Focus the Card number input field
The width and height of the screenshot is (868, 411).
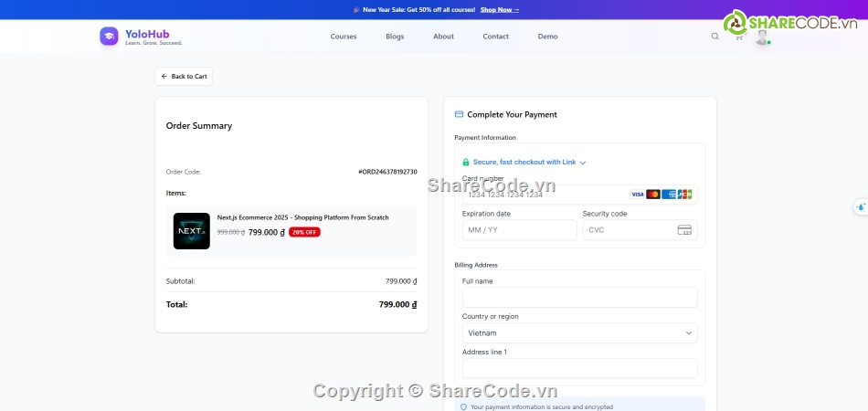tap(544, 195)
